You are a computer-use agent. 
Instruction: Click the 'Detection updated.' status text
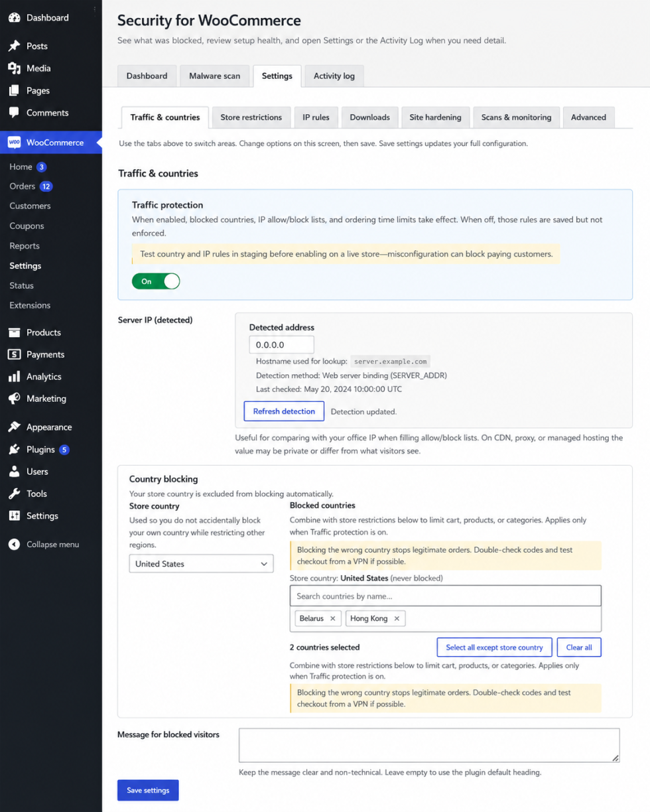coord(363,412)
